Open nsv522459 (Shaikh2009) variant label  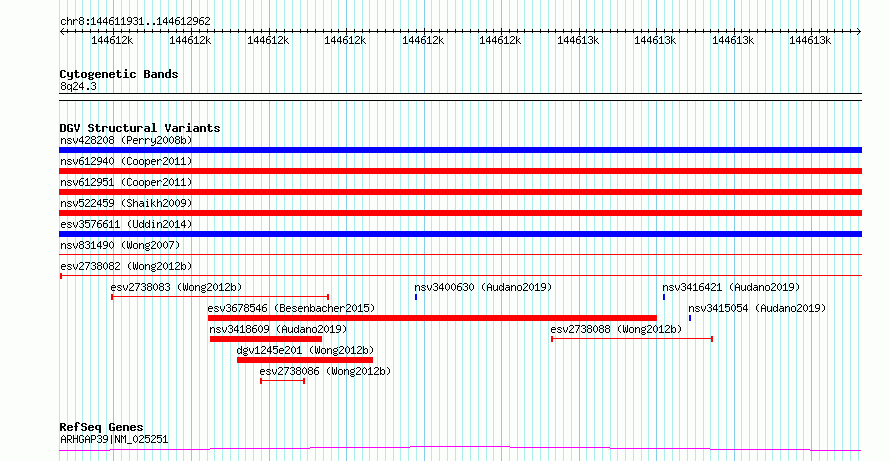click(126, 203)
